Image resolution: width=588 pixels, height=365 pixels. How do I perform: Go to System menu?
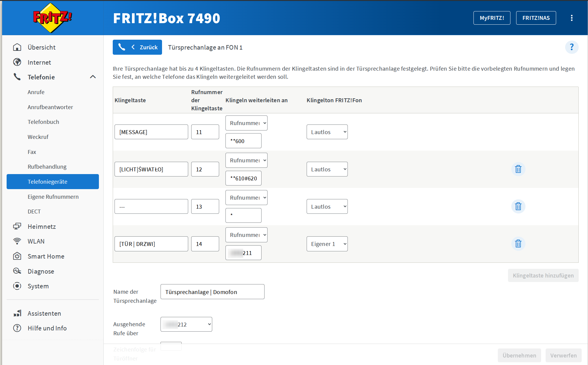[x=38, y=286]
